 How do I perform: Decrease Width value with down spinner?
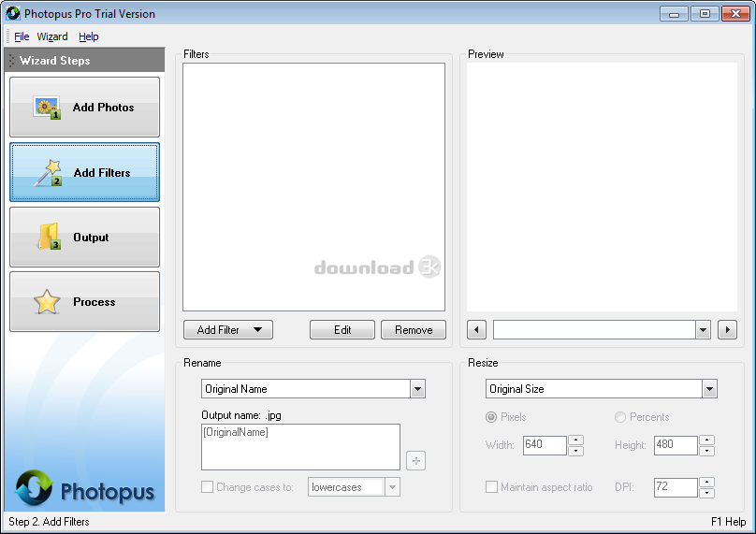click(x=575, y=451)
